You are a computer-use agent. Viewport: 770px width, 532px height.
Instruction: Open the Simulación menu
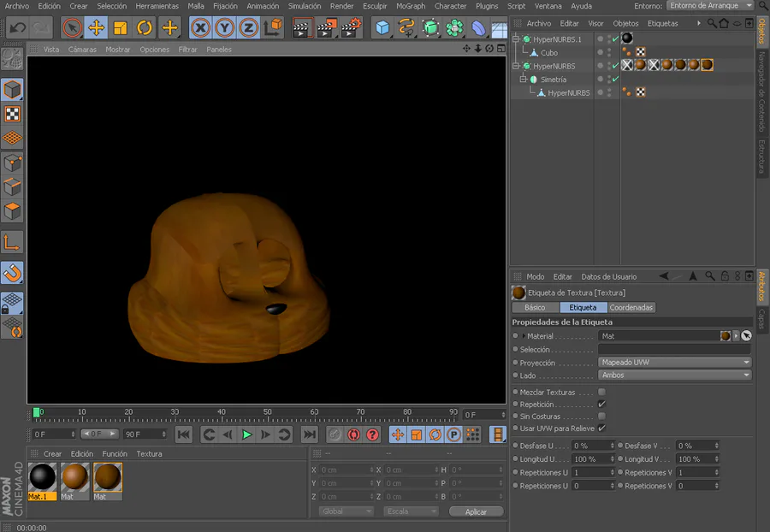305,6
